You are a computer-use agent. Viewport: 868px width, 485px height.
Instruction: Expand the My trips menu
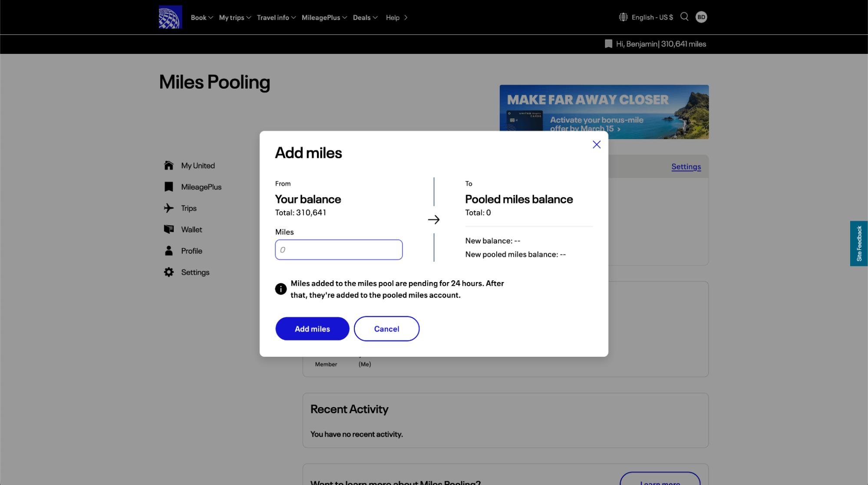click(235, 17)
